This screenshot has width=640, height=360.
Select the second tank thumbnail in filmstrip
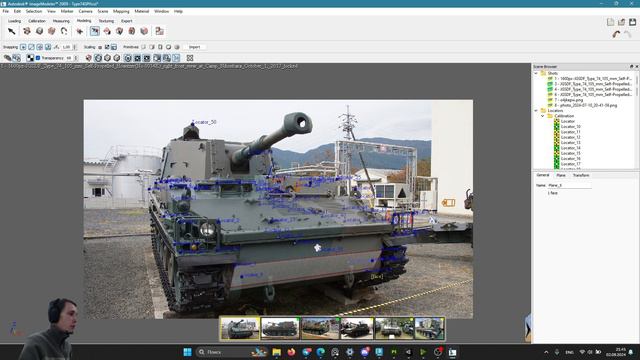[x=280, y=329]
